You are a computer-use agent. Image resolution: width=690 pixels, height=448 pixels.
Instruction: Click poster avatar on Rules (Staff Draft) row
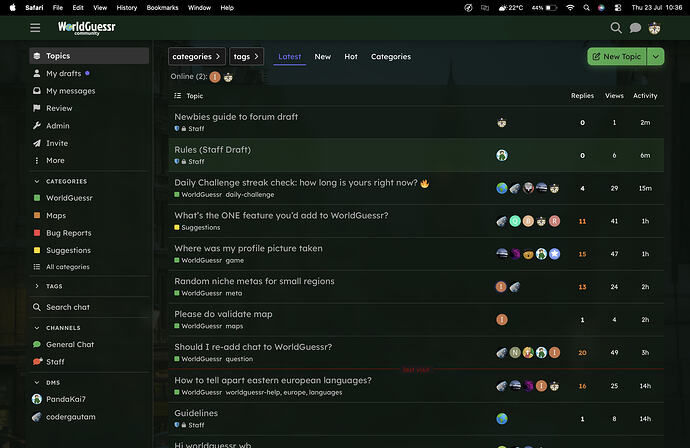pyautogui.click(x=502, y=155)
